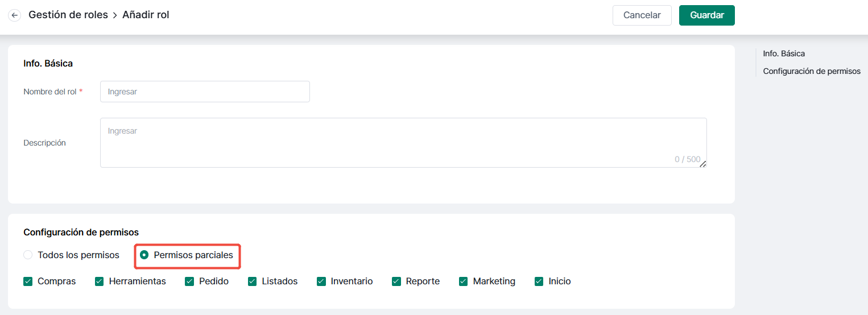Toggle the Pedido checkbox
Screen dimensions: 868x315
[189, 281]
